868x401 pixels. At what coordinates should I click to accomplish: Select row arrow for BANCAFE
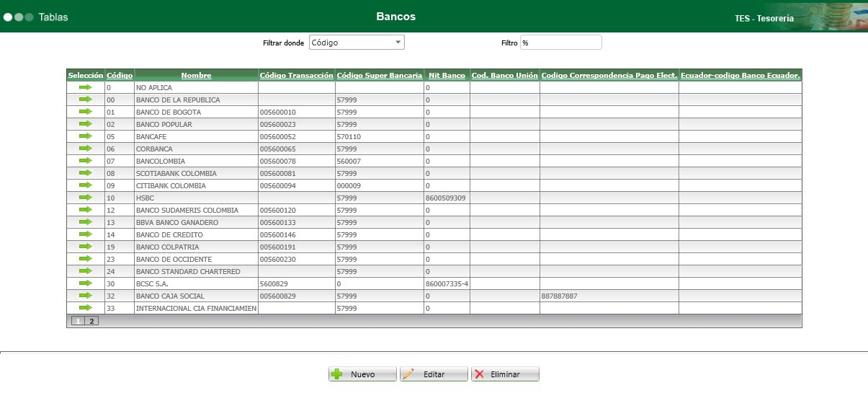pos(86,136)
